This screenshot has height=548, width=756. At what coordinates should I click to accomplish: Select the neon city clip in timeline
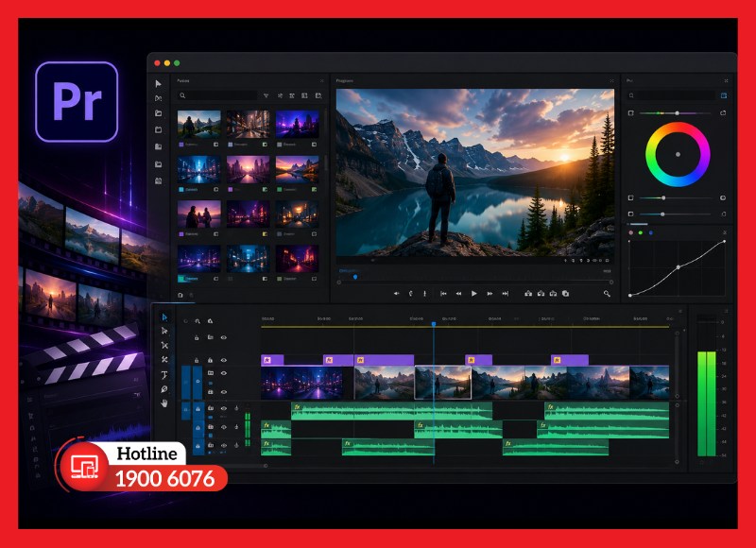(x=301, y=383)
